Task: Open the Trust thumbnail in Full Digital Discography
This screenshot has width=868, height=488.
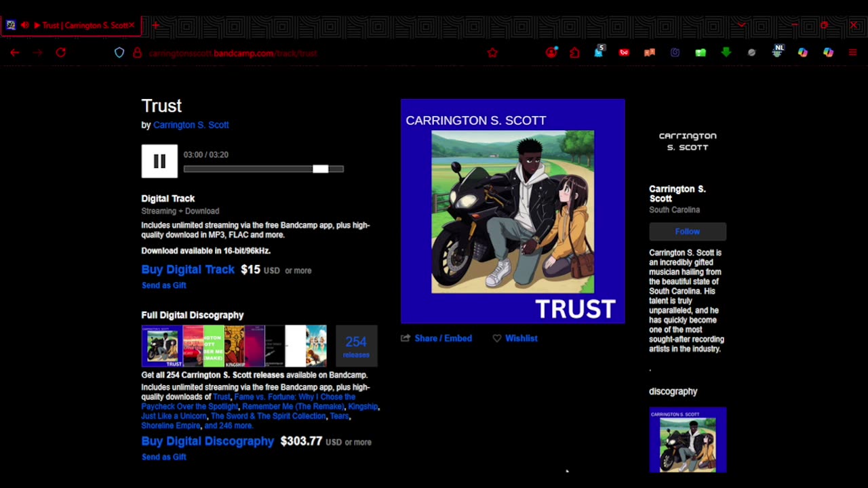Action: (162, 346)
